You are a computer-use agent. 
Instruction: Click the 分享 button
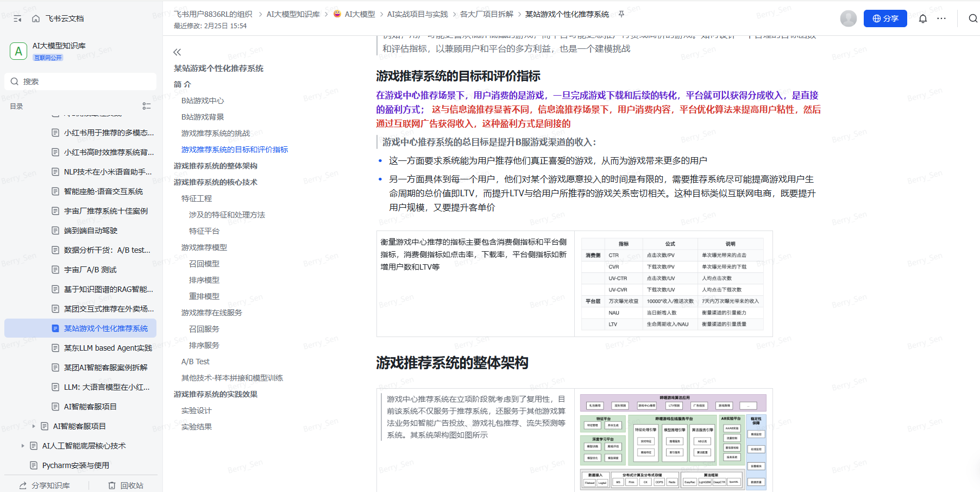tap(885, 18)
